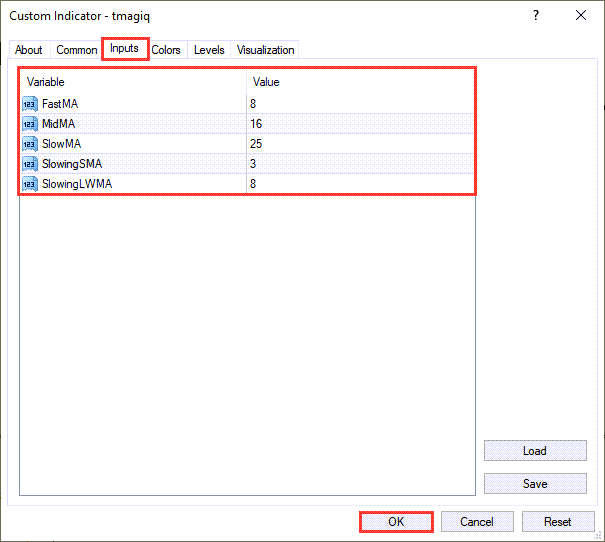The width and height of the screenshot is (605, 542).
Task: Switch to the About tab
Action: coord(29,50)
